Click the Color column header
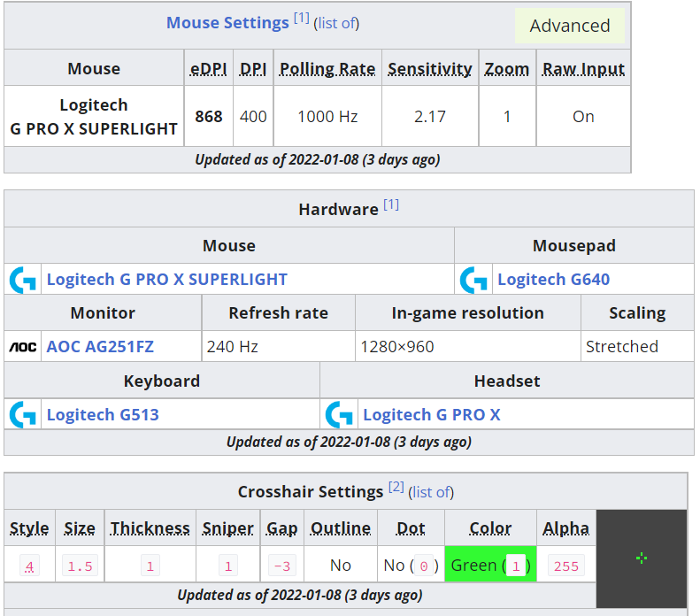This screenshot has height=616, width=700. click(490, 528)
